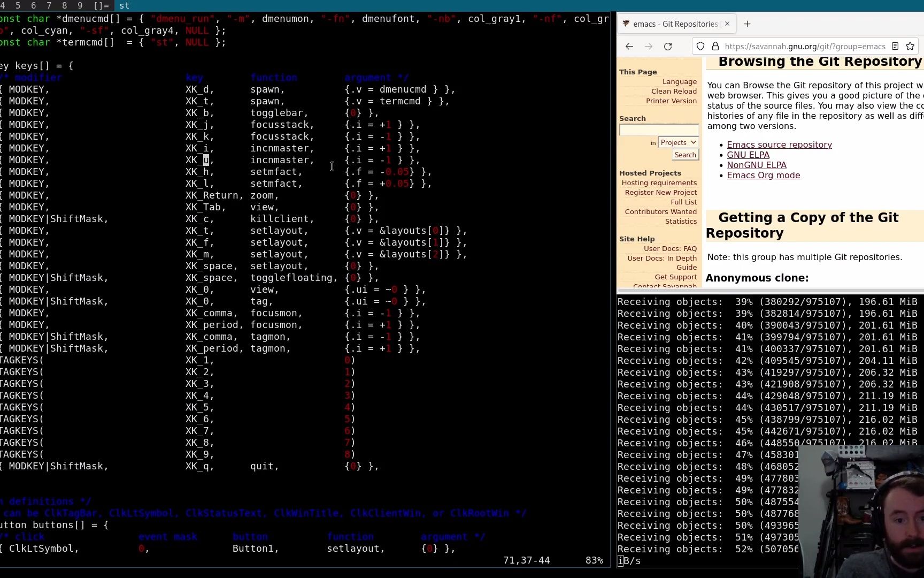The image size is (924, 578).
Task: Click dwm tag 6 in top bar
Action: click(x=34, y=5)
